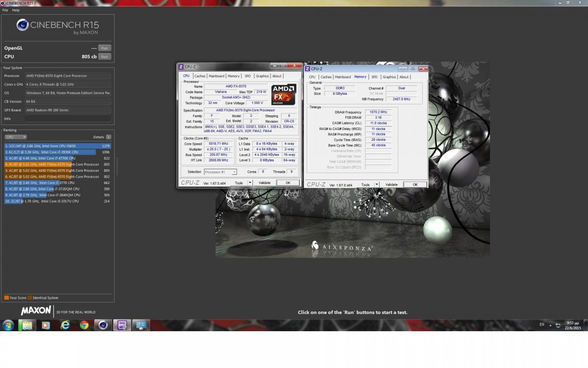This screenshot has height=368, width=588.
Task: Open the Windows Start menu
Action: [8, 325]
